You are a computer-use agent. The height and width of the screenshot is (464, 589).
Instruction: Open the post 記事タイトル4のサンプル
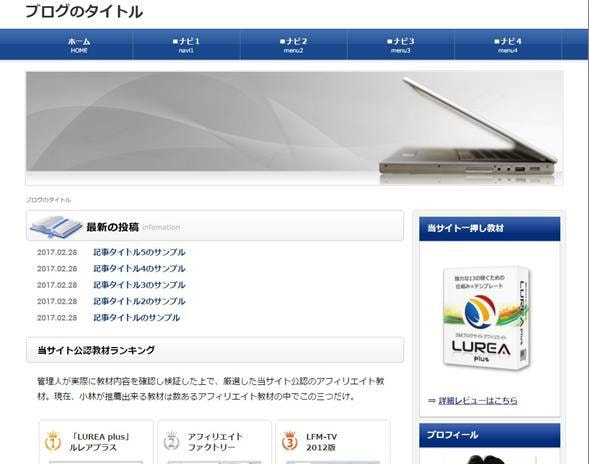pos(139,269)
